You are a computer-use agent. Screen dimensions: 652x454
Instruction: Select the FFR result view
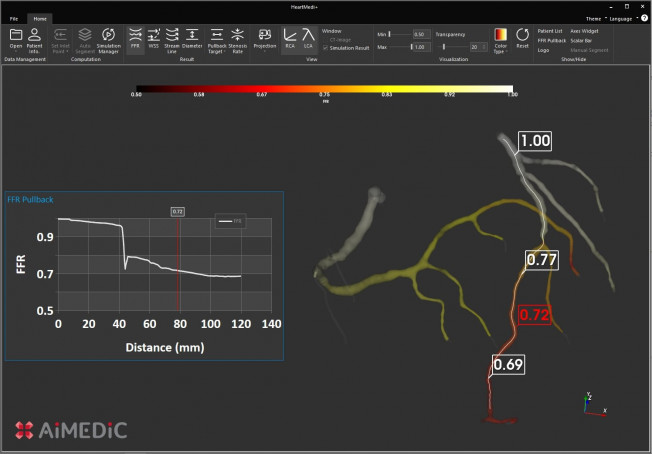pyautogui.click(x=135, y=39)
